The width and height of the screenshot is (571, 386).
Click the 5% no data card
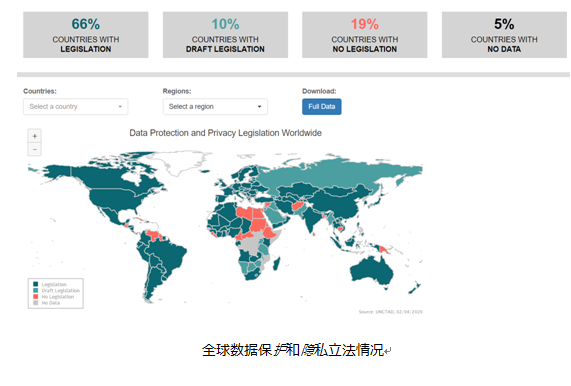point(504,35)
